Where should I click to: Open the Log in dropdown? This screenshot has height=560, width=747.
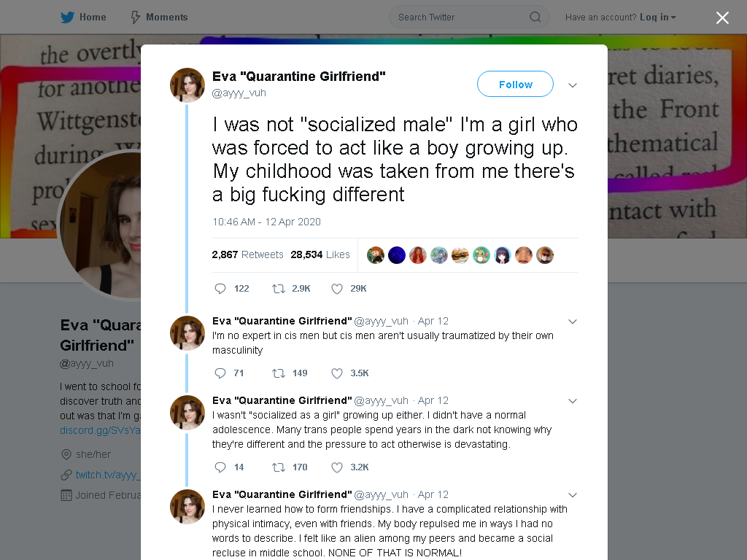point(657,17)
